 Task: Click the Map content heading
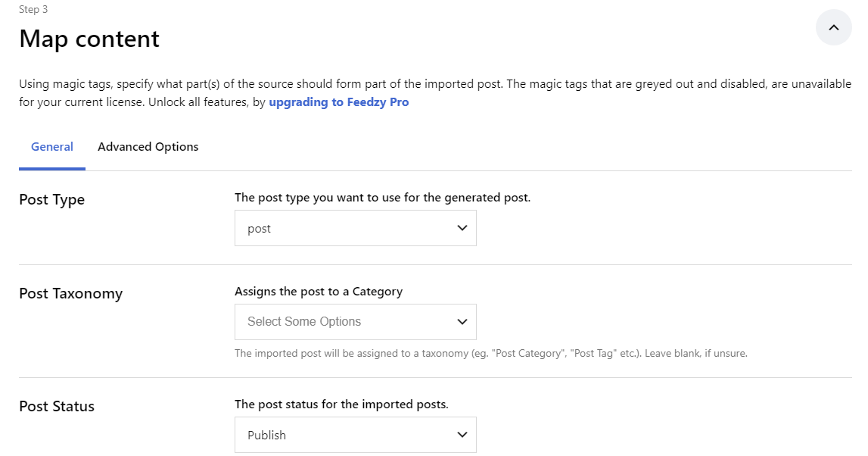point(89,39)
